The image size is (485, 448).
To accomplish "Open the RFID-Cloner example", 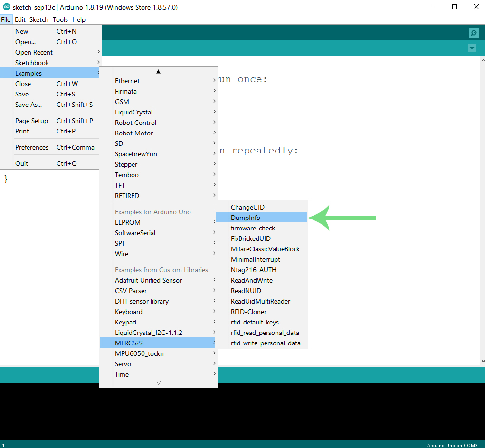I will click(261, 312).
